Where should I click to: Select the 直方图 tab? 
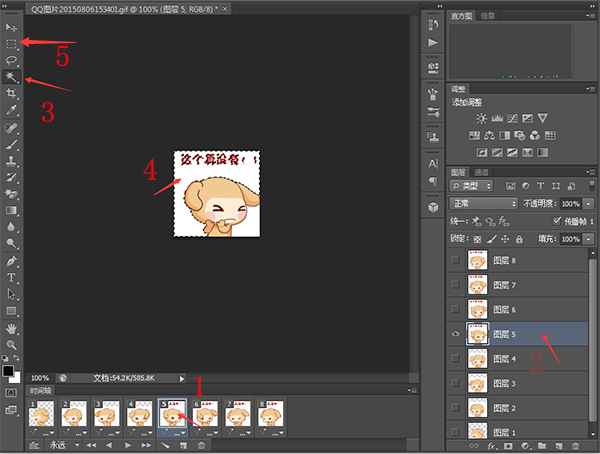coord(461,16)
